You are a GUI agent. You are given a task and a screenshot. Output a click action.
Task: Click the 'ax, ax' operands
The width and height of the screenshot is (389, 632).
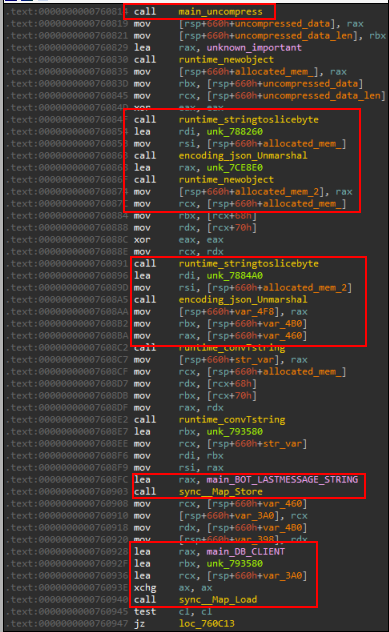coord(195,588)
